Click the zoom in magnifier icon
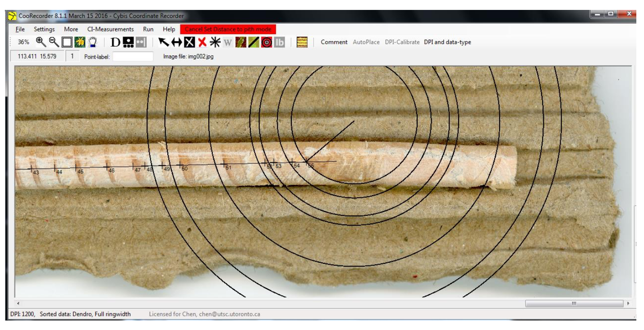644x330 pixels. (x=41, y=42)
